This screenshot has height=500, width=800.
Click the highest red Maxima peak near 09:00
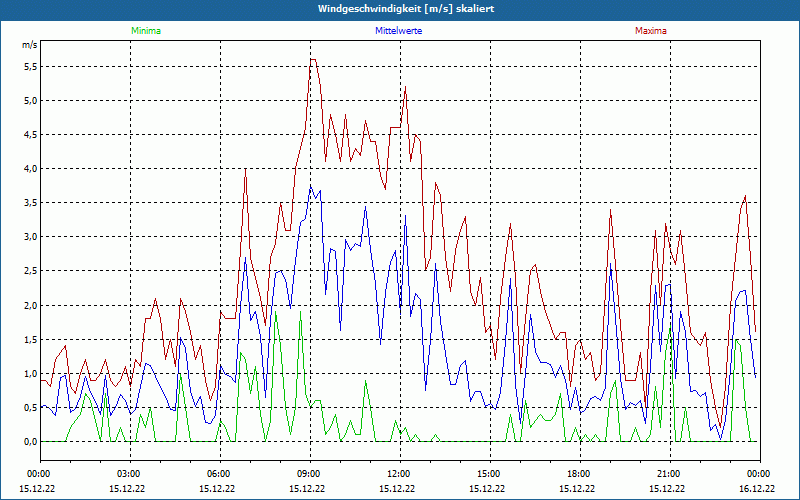click(312, 60)
